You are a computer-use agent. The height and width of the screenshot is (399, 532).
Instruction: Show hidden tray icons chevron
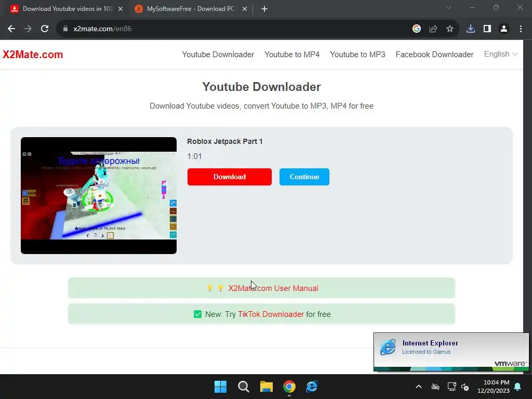pos(419,387)
